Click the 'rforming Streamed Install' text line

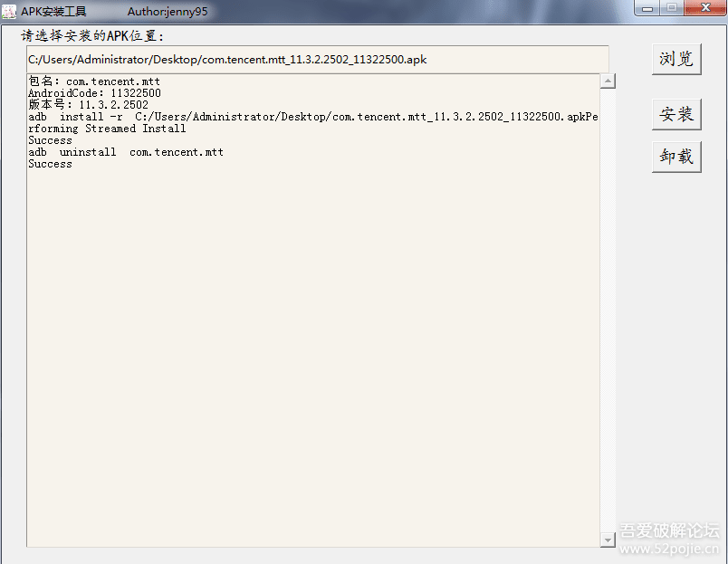(107, 129)
